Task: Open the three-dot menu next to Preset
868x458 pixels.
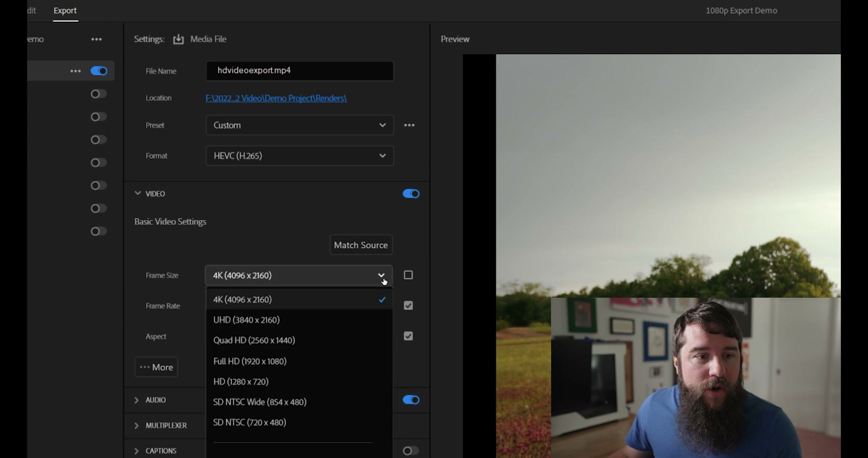Action: click(409, 125)
